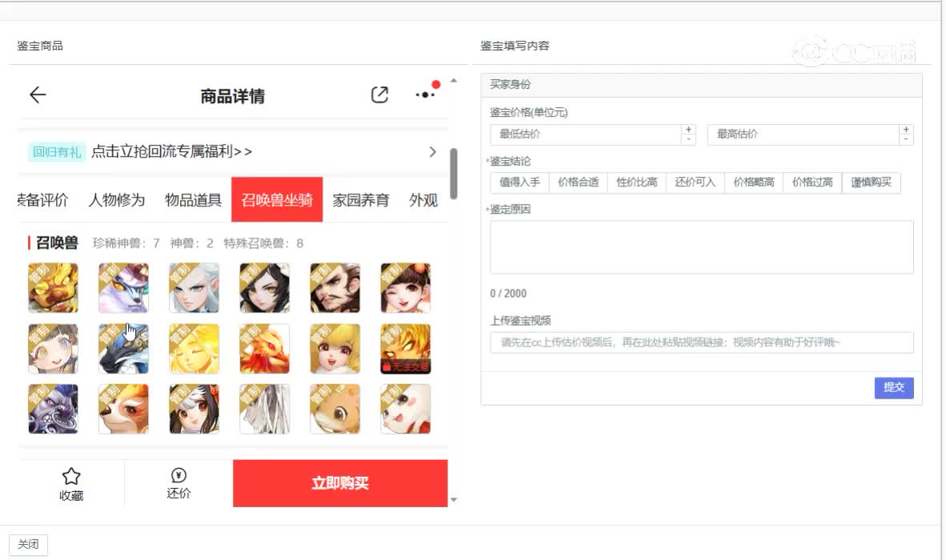Click the 立即购买 button
The width and height of the screenshot is (946, 560).
coord(340,482)
